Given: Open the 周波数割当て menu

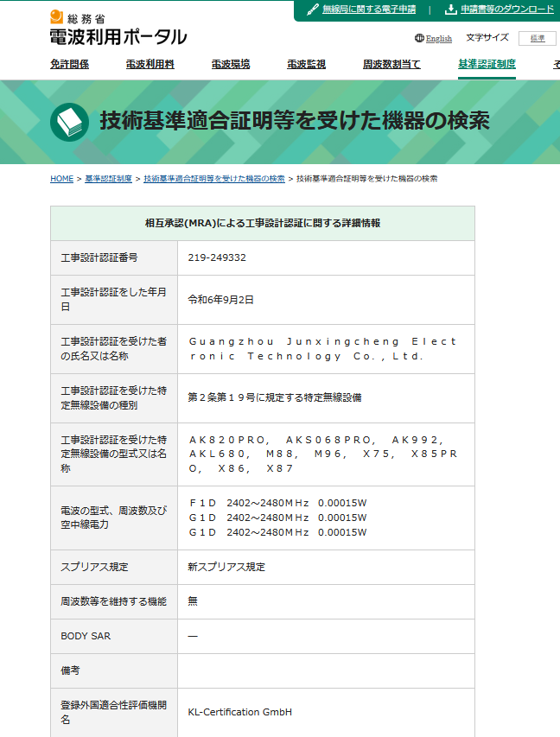Looking at the screenshot, I should [x=391, y=64].
